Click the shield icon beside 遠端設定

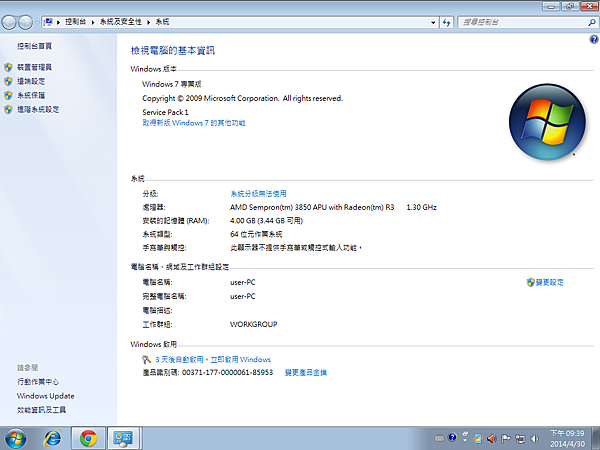pos(8,81)
